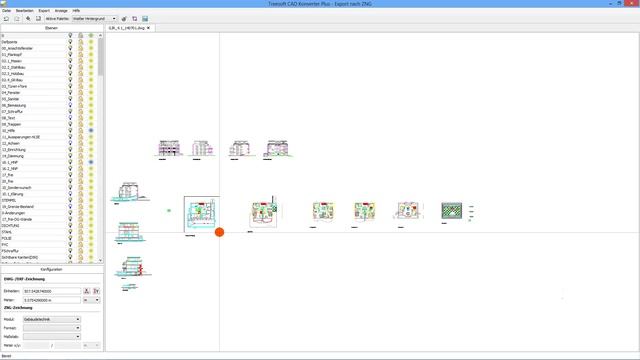
Task: Toggle visibility bulb of 12_Achsen layer
Action: (70, 143)
